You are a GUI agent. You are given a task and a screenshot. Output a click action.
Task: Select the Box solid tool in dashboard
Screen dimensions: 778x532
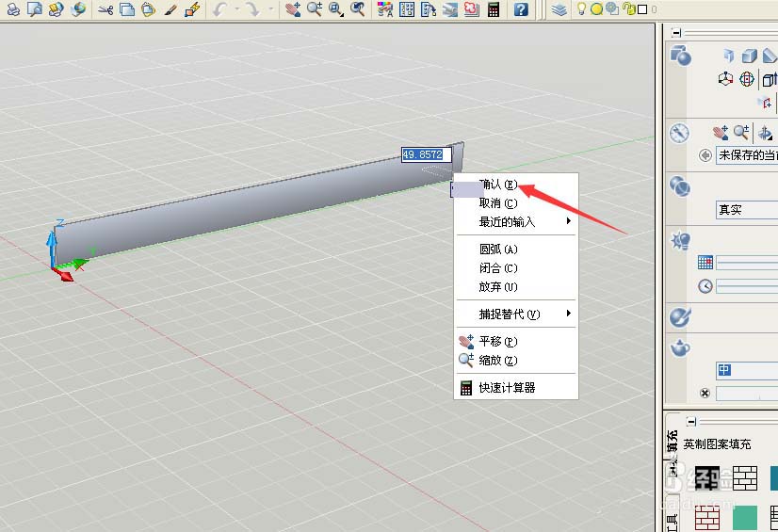pos(749,56)
